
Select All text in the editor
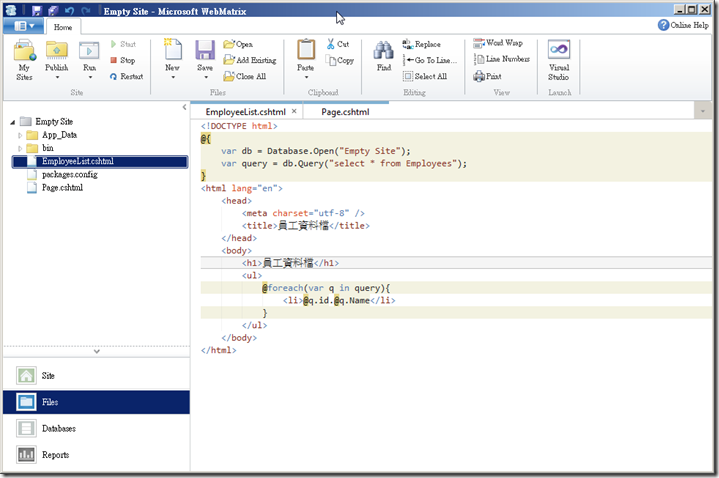(x=425, y=76)
